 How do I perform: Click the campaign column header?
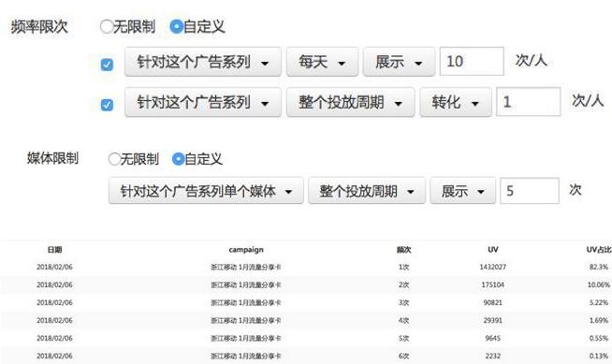point(246,250)
